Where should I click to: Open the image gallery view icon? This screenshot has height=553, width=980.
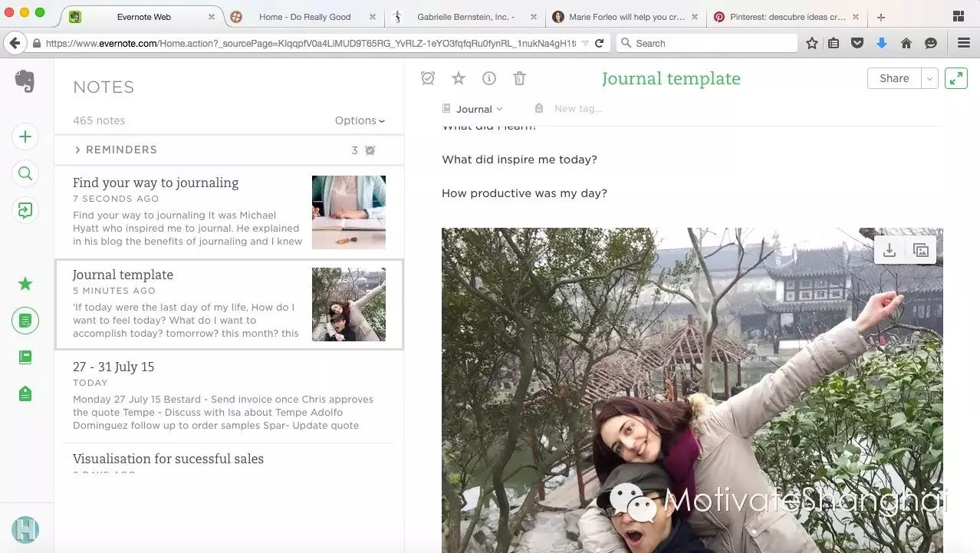[x=921, y=250]
